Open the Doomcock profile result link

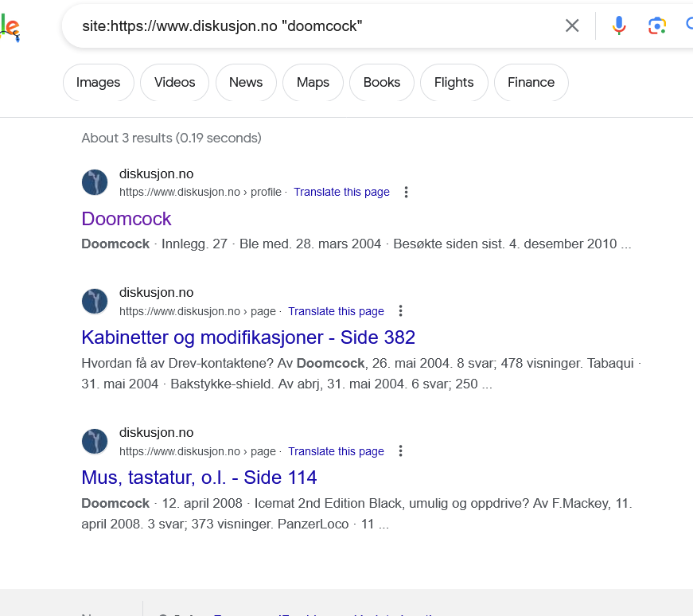pos(127,219)
